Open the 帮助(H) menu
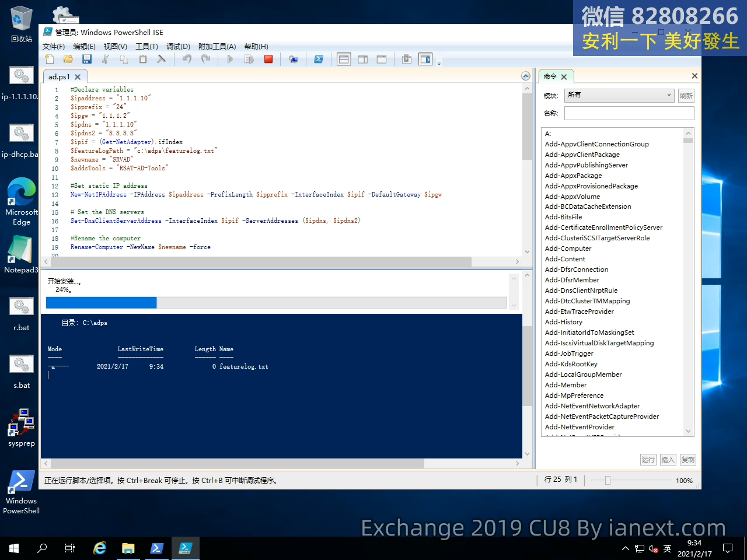 pos(256,47)
